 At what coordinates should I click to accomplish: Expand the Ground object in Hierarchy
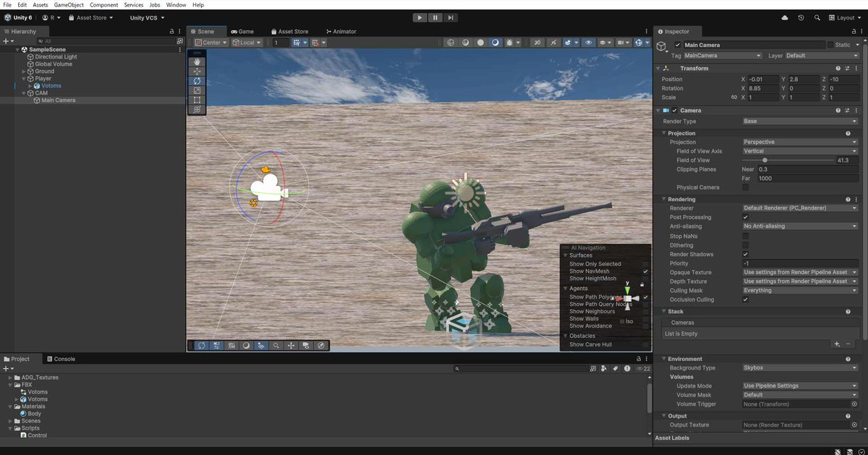click(24, 72)
